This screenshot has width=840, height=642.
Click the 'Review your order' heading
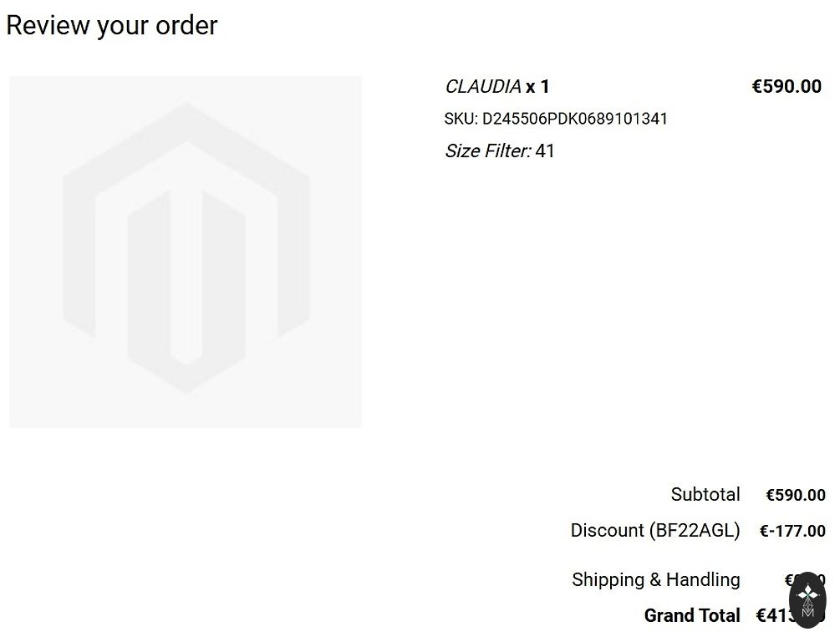click(x=112, y=26)
